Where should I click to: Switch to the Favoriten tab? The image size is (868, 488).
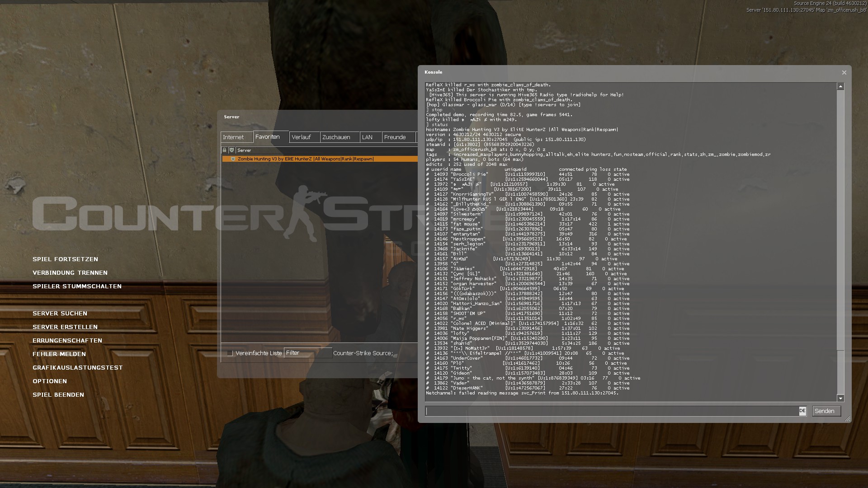(270, 137)
